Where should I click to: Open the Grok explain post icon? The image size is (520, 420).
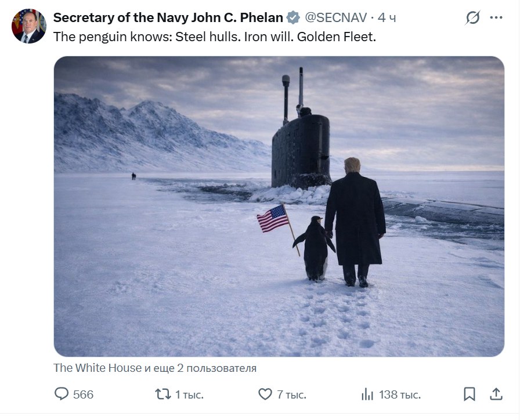[473, 18]
